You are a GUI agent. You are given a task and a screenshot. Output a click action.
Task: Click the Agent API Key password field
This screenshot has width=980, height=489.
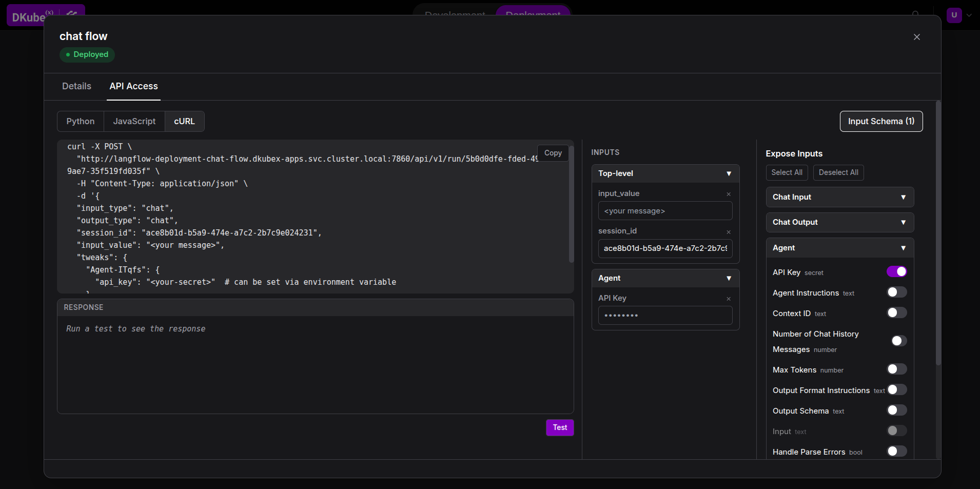pyautogui.click(x=665, y=315)
